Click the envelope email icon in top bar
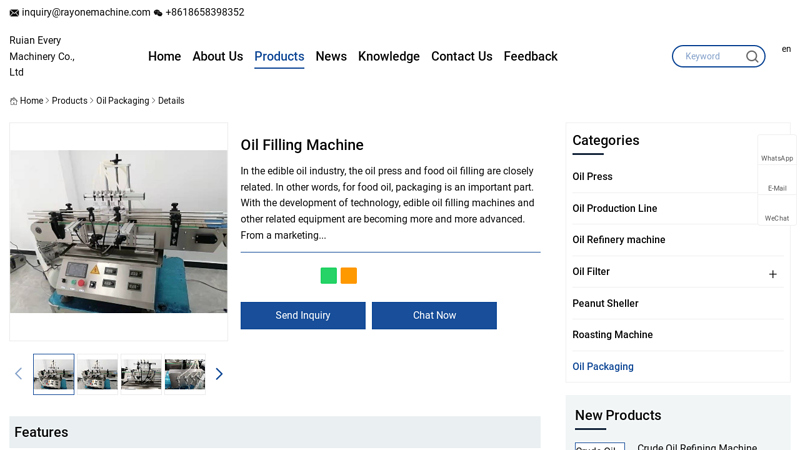The width and height of the screenshot is (800, 450). click(x=14, y=13)
